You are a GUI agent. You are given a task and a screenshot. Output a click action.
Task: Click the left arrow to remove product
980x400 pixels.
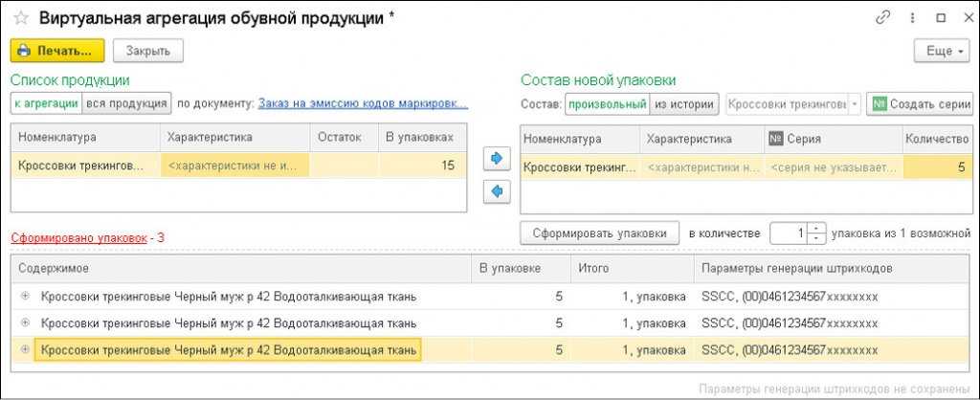coord(496,191)
